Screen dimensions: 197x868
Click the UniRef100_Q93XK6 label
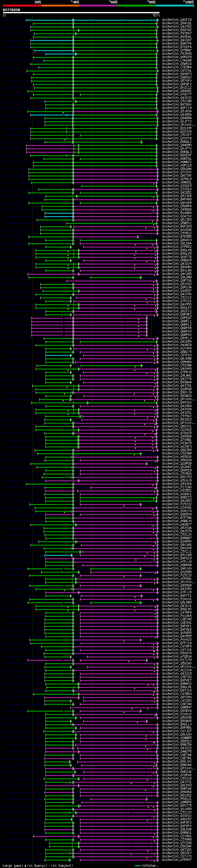tap(177, 484)
